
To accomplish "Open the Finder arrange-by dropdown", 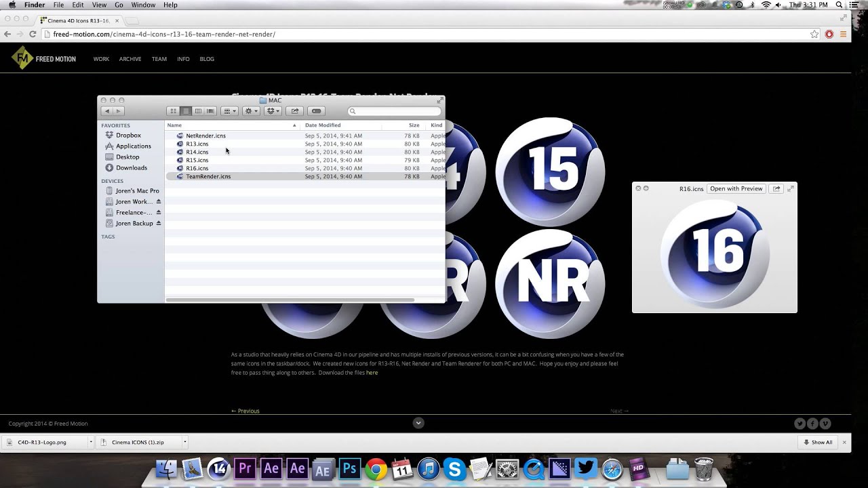I will click(230, 111).
